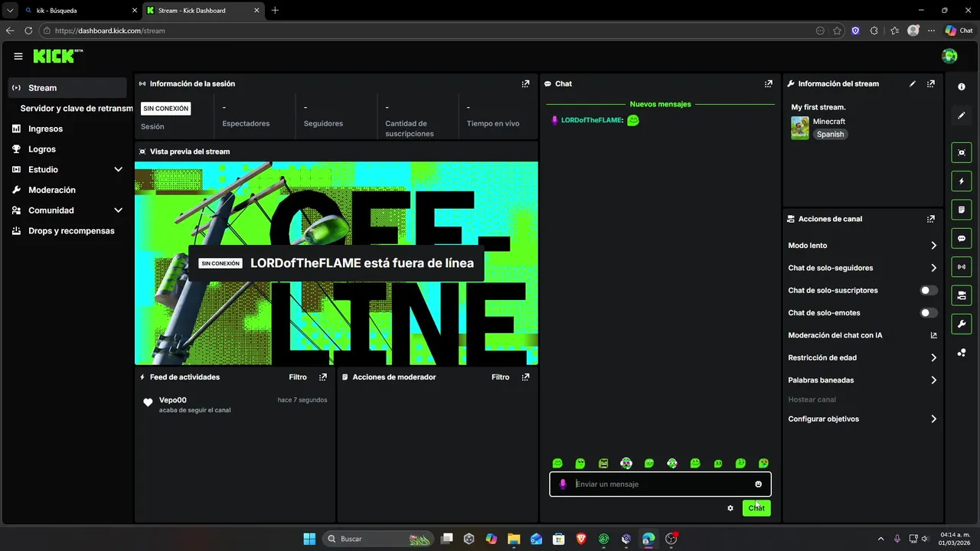This screenshot has width=980, height=551.
Task: Insert the angry square-face emote
Action: coord(603,464)
